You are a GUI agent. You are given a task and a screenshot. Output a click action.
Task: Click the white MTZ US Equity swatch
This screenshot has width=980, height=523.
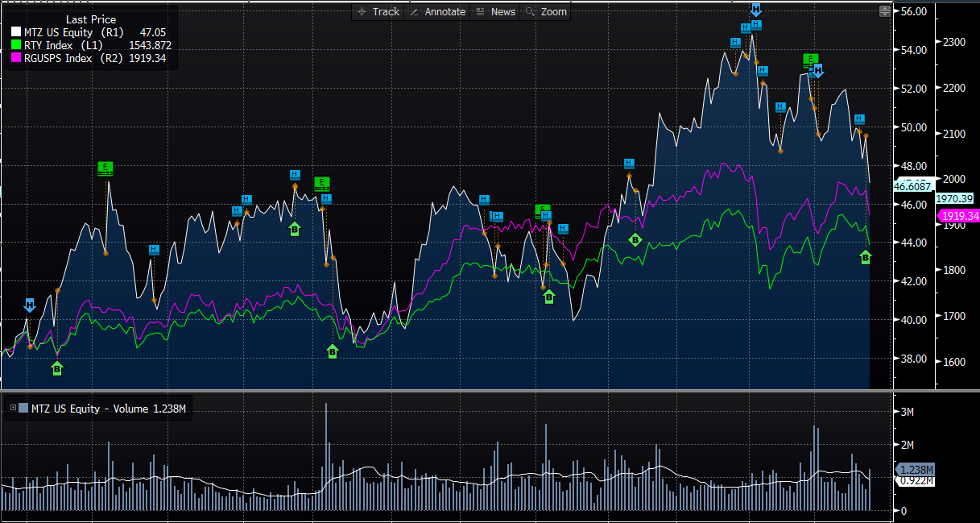pyautogui.click(x=15, y=31)
